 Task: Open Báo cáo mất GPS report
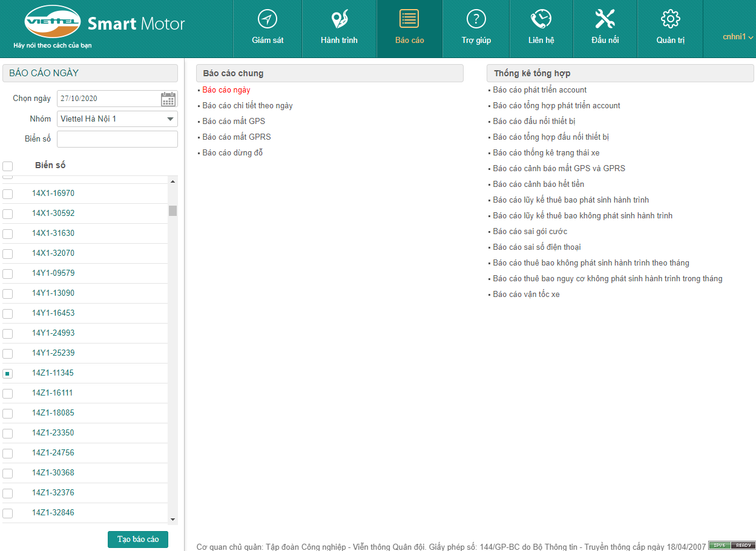pyautogui.click(x=234, y=122)
